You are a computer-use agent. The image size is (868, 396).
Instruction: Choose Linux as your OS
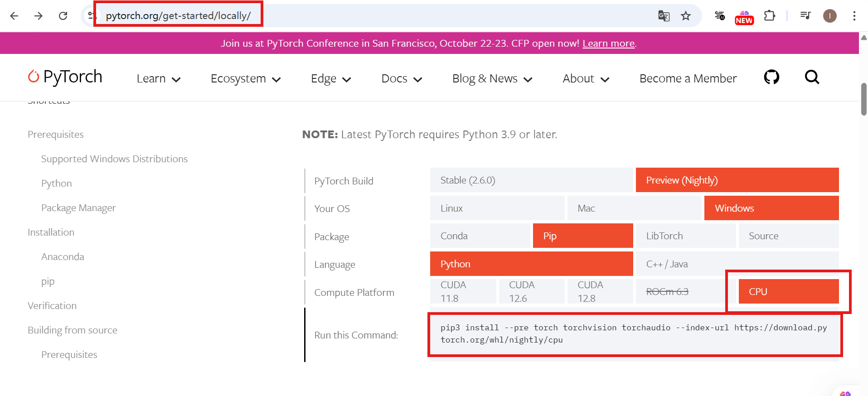tap(497, 208)
